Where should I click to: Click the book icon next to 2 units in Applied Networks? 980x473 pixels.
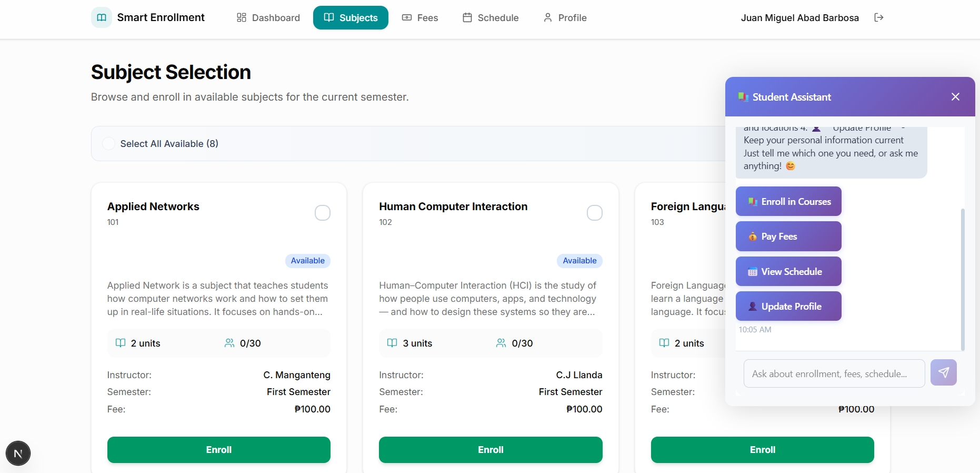click(121, 343)
